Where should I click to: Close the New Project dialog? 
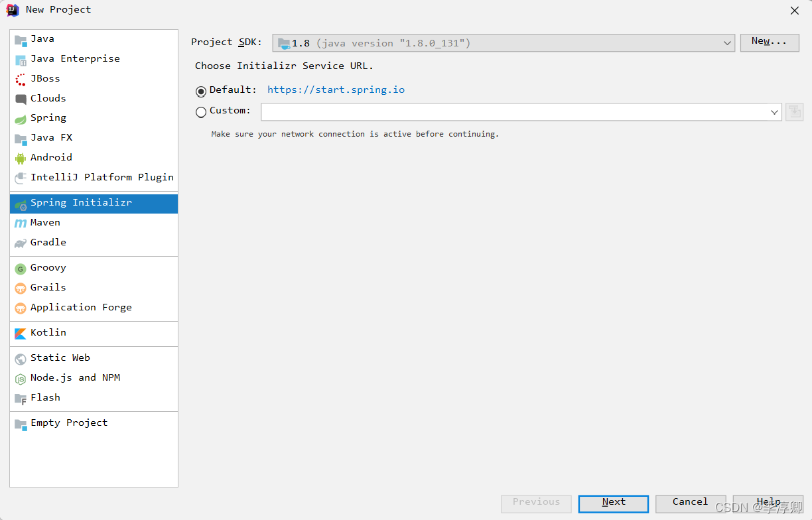(795, 11)
